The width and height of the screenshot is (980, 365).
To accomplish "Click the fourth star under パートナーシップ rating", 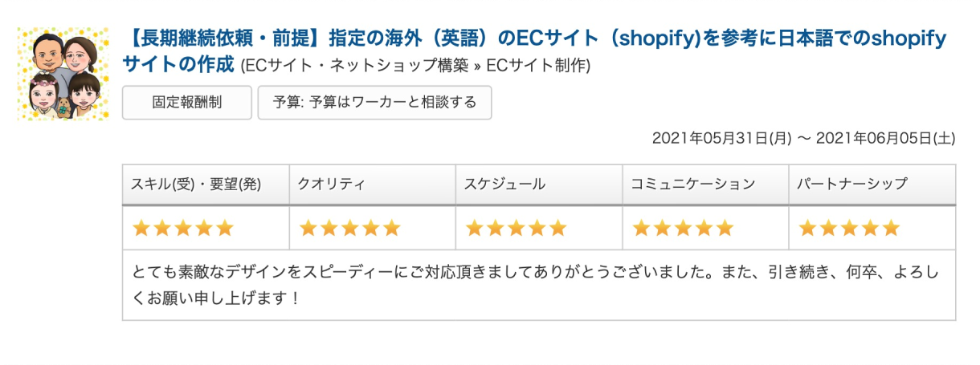I will 871,229.
